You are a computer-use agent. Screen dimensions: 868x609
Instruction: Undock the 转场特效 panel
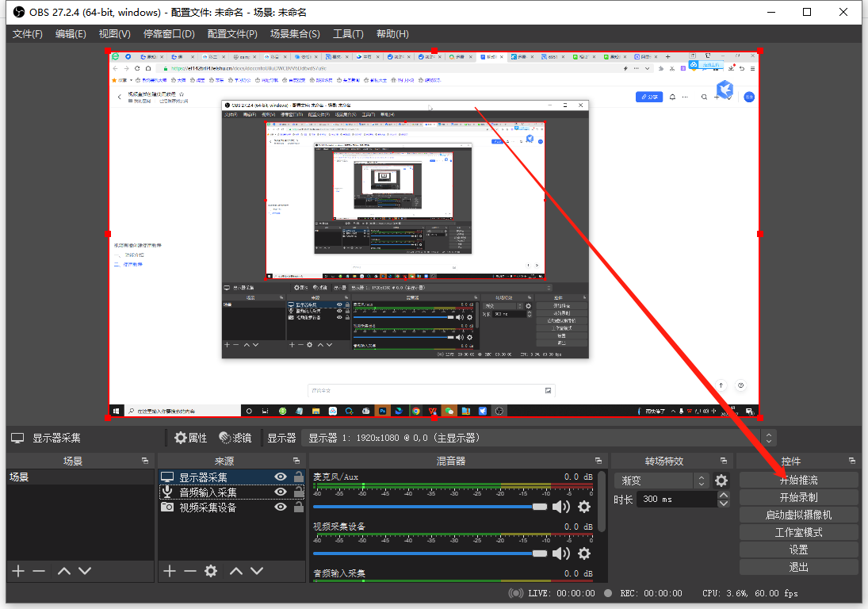point(724,461)
